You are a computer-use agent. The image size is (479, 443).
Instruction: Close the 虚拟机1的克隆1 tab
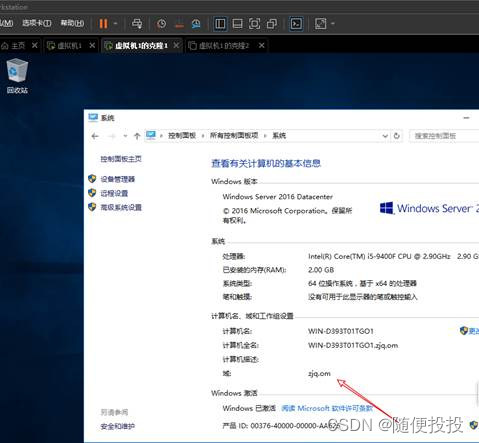(x=176, y=45)
